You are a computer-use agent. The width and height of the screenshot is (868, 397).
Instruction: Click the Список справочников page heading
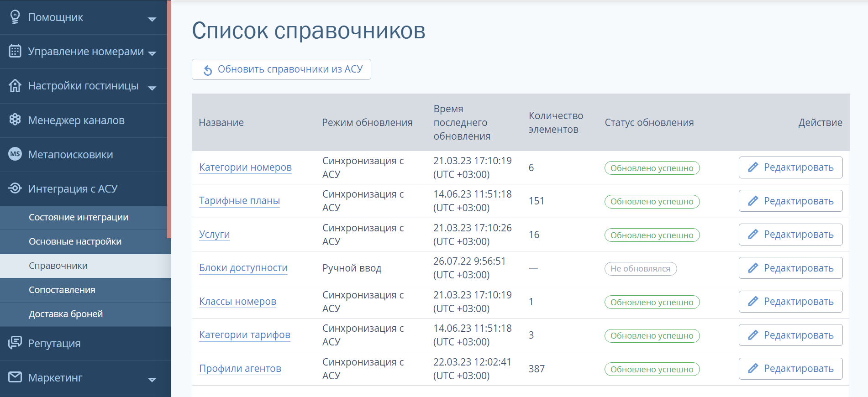[308, 31]
